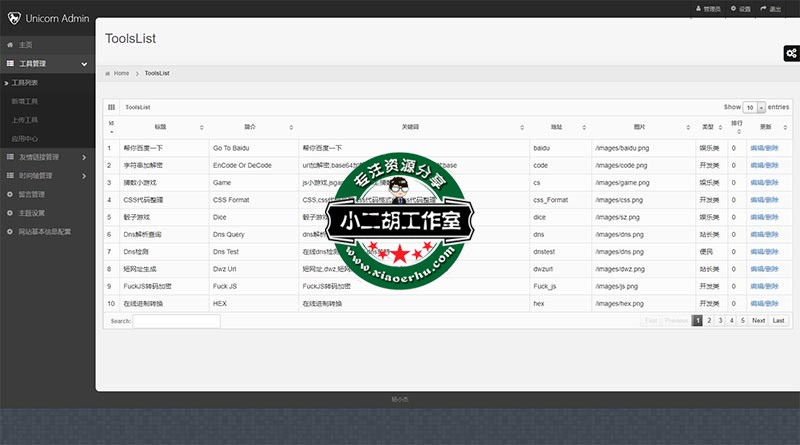Click Home in the breadcrumb
Screen dimensions: 800x445
click(121, 73)
